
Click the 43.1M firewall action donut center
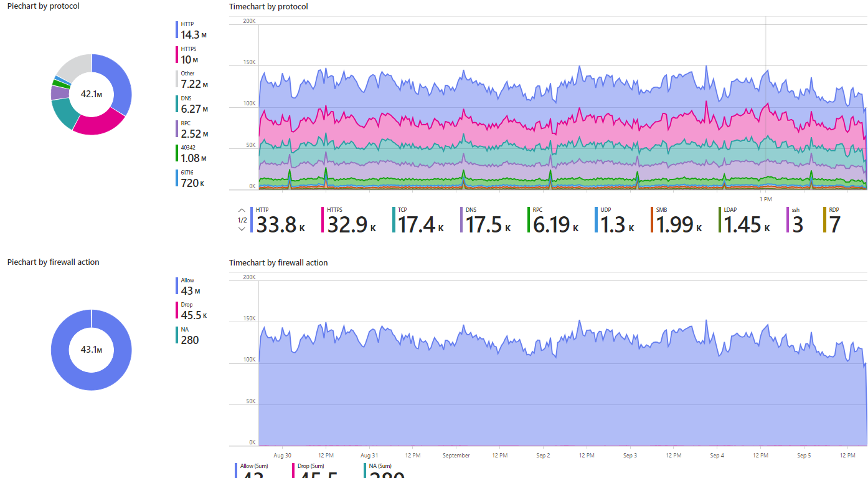(x=91, y=350)
